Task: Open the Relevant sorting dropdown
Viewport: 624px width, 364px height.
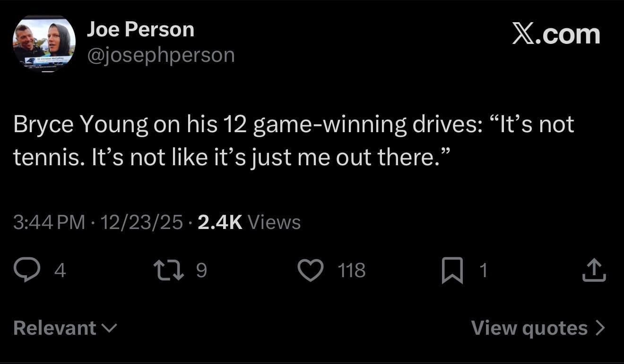Action: [x=65, y=328]
